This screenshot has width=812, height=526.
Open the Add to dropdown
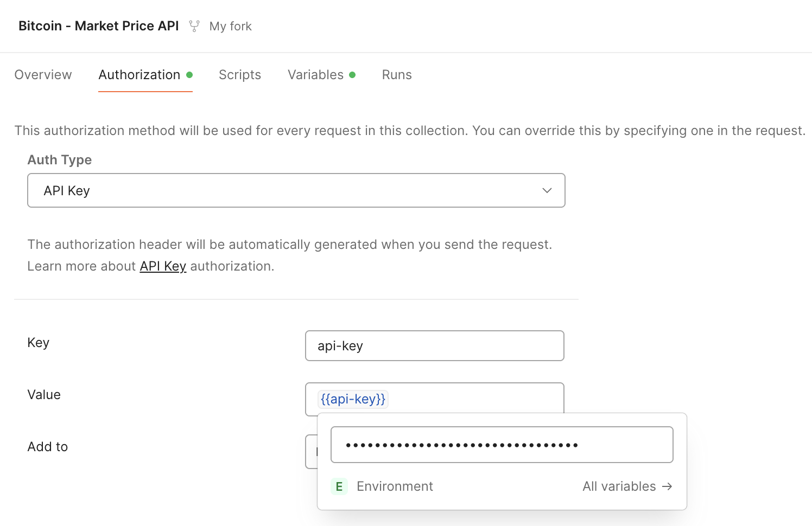tap(312, 451)
